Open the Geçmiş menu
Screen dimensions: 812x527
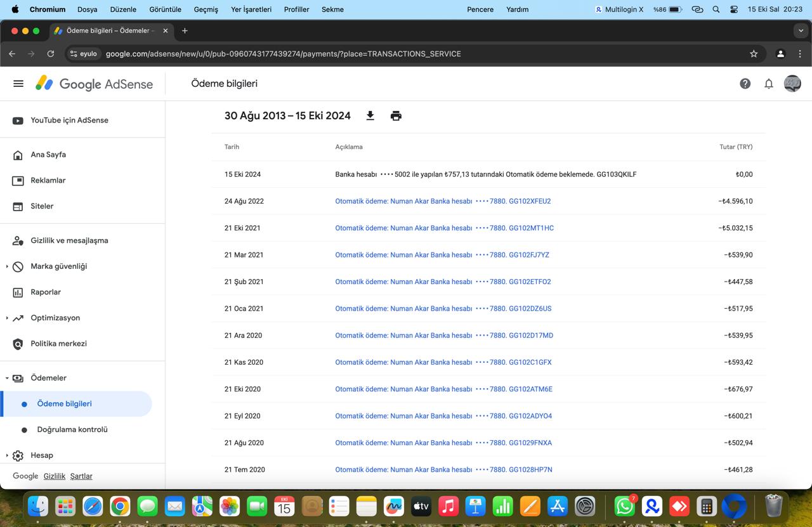(206, 10)
